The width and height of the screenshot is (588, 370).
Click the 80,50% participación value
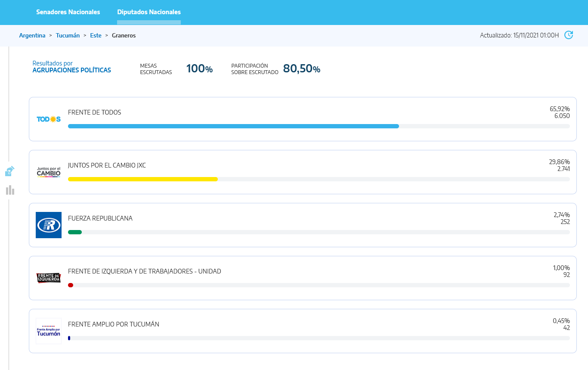coord(302,68)
